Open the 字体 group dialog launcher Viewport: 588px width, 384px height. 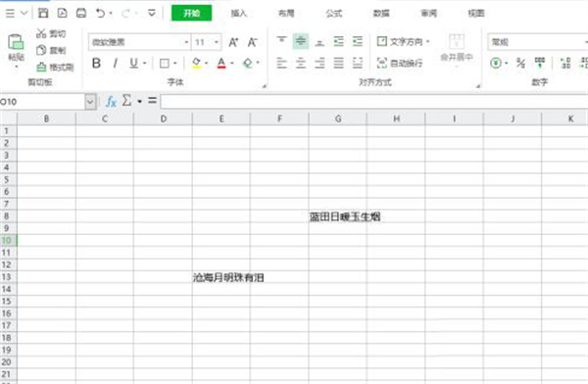[264, 86]
